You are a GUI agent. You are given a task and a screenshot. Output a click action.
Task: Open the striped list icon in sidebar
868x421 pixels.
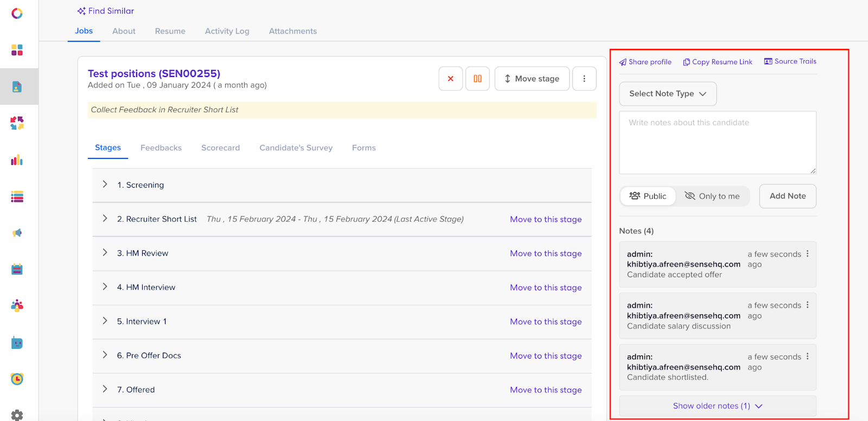point(17,196)
